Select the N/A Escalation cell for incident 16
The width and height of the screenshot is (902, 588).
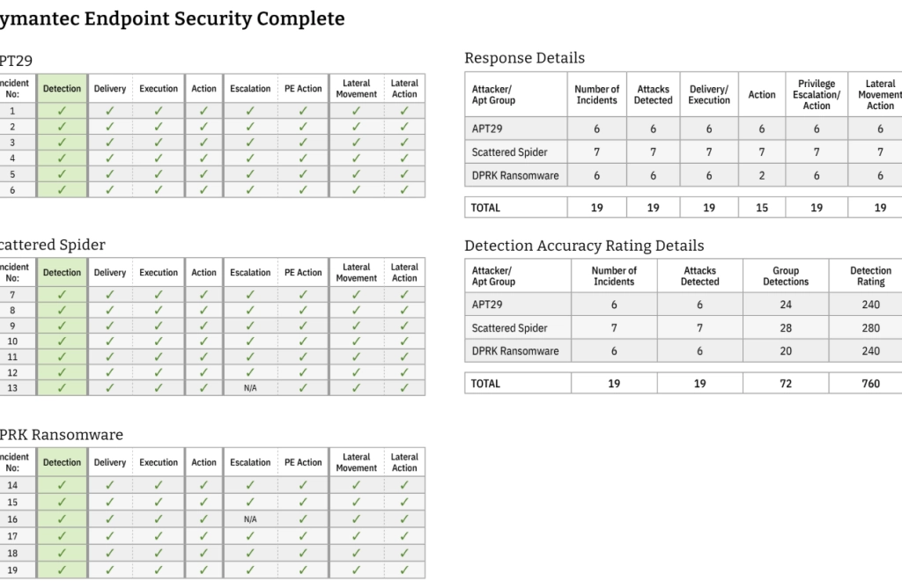[250, 519]
